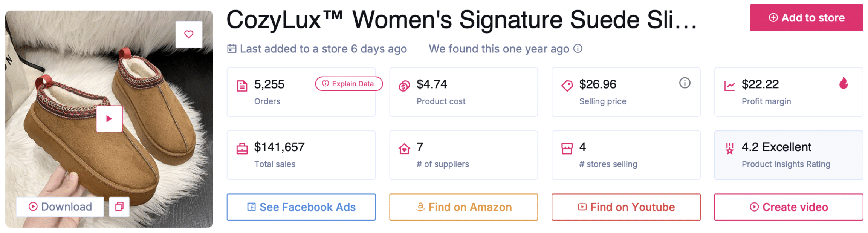Image resolution: width=868 pixels, height=233 pixels.
Task: Click the Orders document icon
Action: (x=242, y=86)
